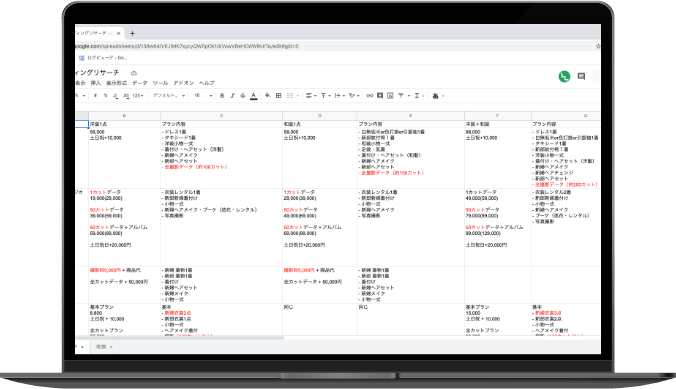
Task: Open the データ menu
Action: [140, 83]
